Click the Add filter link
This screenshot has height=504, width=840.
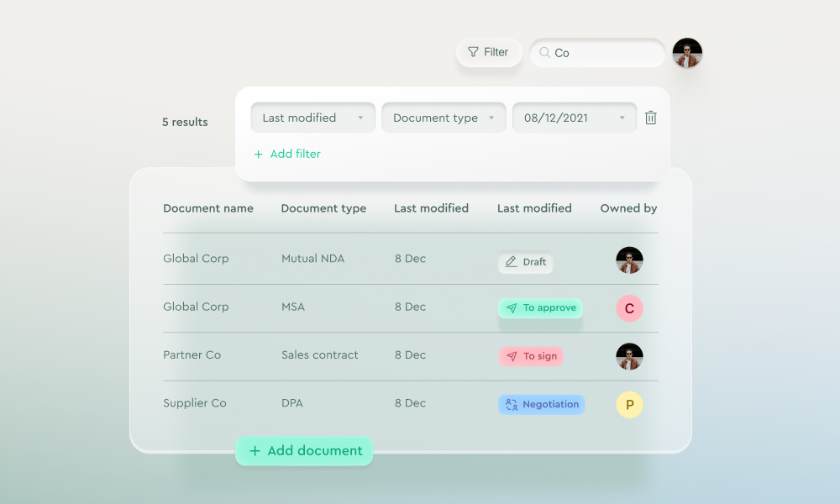pos(294,154)
